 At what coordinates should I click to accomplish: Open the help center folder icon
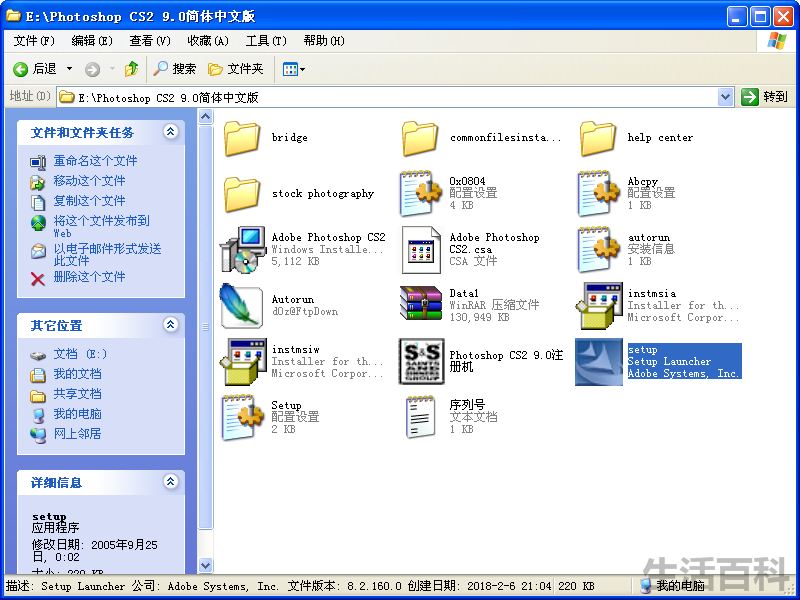(598, 138)
